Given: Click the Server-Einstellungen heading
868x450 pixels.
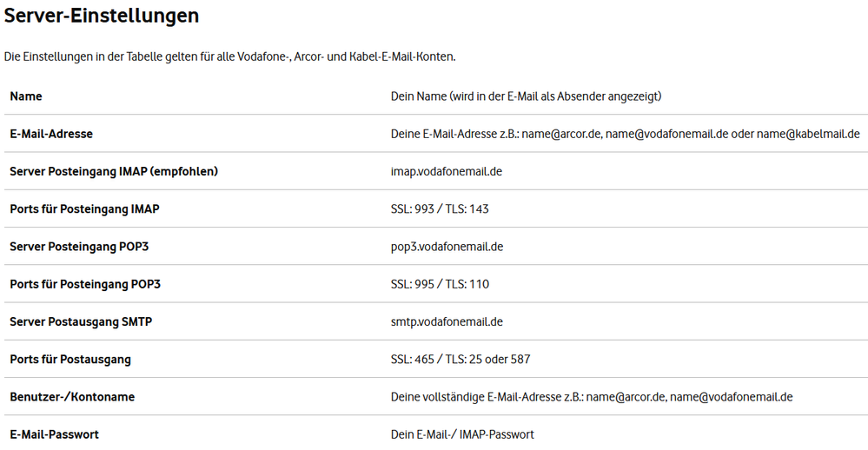Looking at the screenshot, I should (x=102, y=16).
